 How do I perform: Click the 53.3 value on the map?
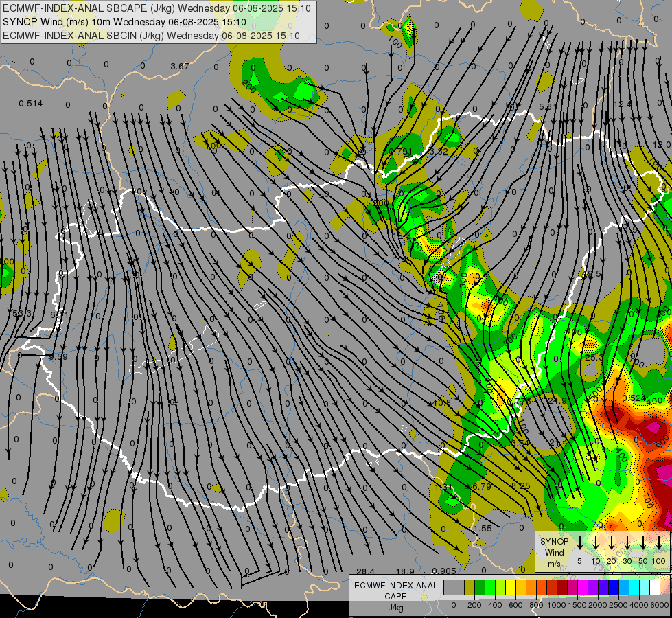tap(22, 314)
